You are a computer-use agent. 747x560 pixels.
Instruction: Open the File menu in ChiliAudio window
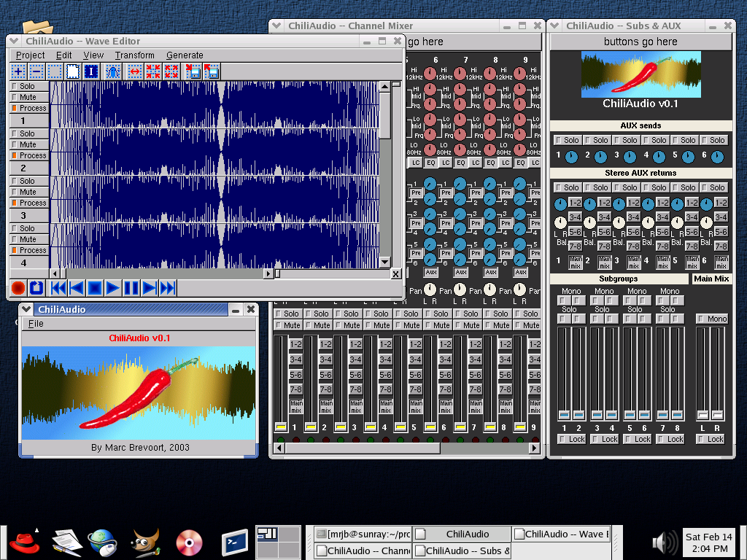pos(36,324)
